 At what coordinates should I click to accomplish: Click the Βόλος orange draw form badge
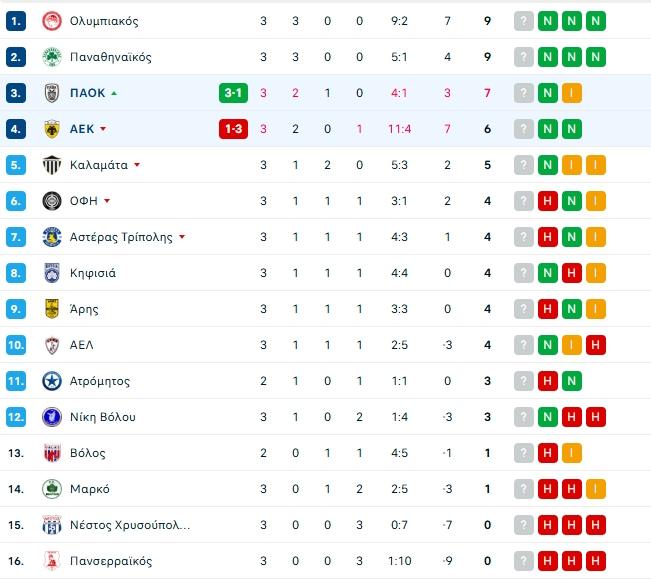(x=572, y=453)
